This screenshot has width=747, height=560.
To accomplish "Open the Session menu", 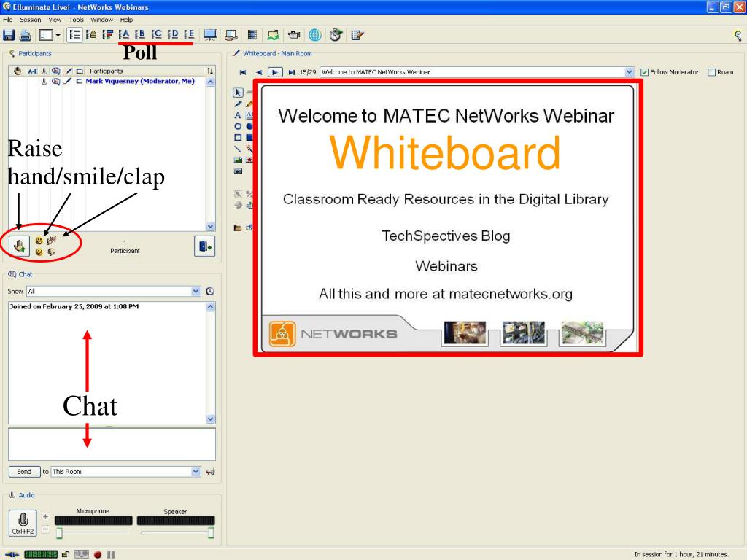I will tap(30, 20).
